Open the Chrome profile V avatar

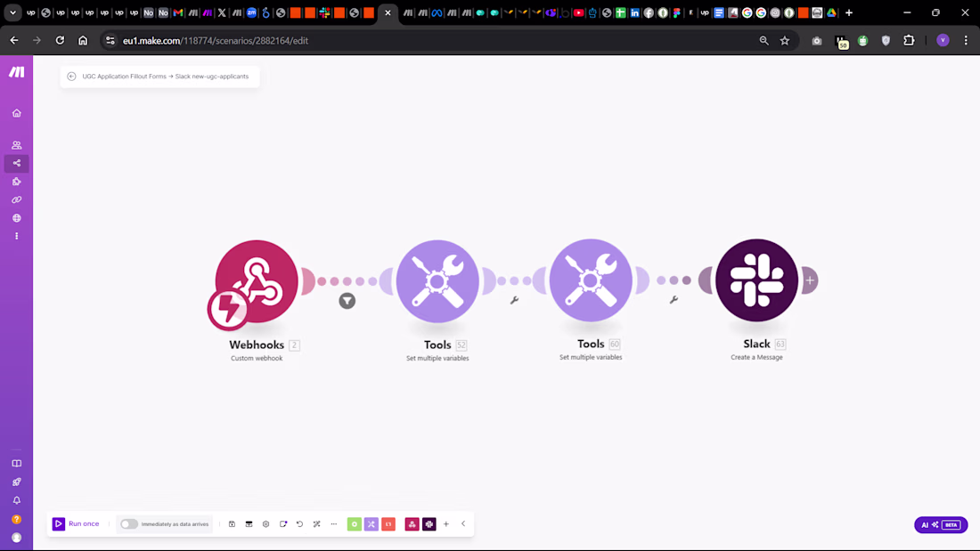pyautogui.click(x=943, y=41)
